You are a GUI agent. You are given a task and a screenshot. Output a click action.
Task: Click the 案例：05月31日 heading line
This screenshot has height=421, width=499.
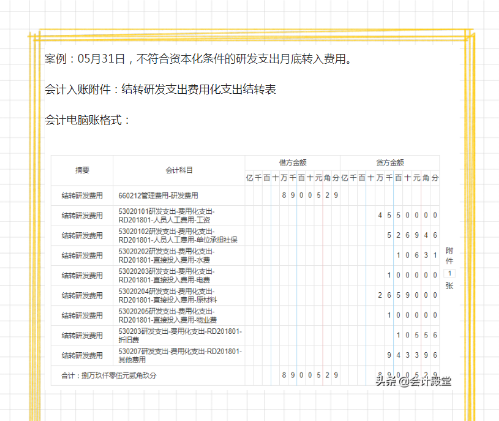198,59
